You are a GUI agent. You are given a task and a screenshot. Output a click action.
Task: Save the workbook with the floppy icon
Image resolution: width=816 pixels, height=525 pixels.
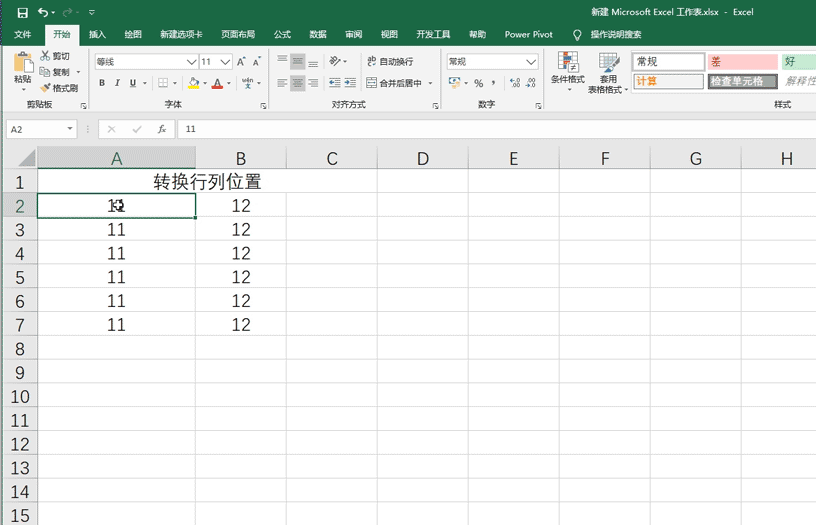[x=22, y=12]
